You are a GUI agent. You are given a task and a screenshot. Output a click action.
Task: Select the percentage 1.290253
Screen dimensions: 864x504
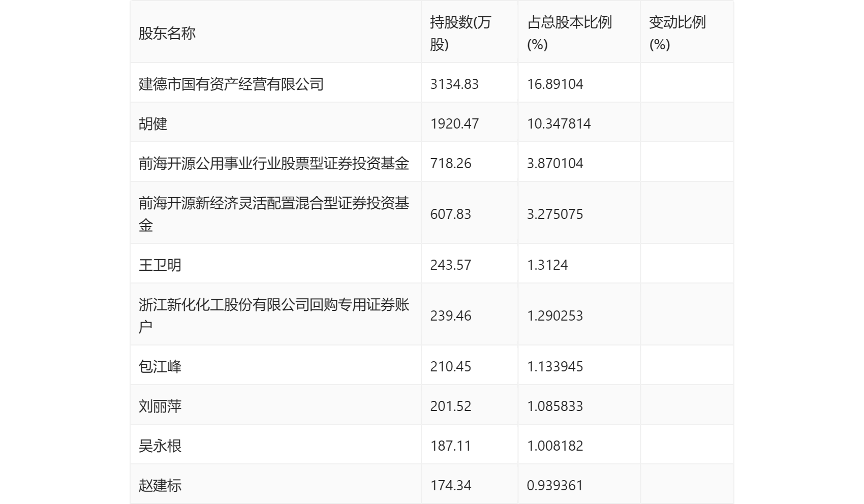coord(555,316)
